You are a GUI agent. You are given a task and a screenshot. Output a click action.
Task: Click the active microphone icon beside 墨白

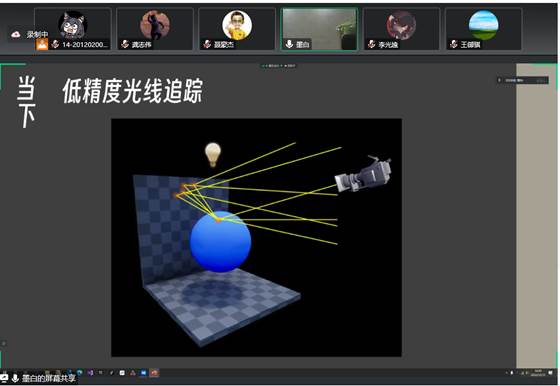pyautogui.click(x=289, y=44)
